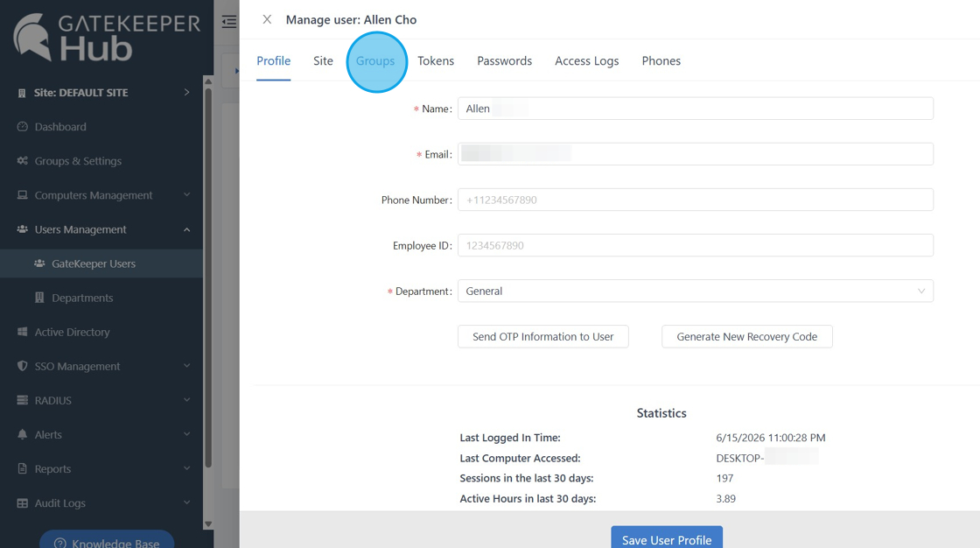
Task: Expand SSO Management submenu arrow
Action: click(186, 365)
